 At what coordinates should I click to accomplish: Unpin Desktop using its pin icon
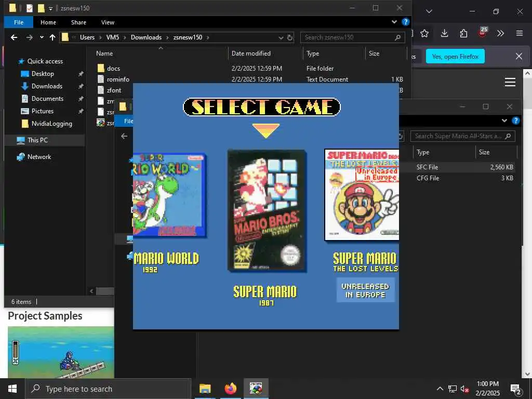click(x=81, y=74)
